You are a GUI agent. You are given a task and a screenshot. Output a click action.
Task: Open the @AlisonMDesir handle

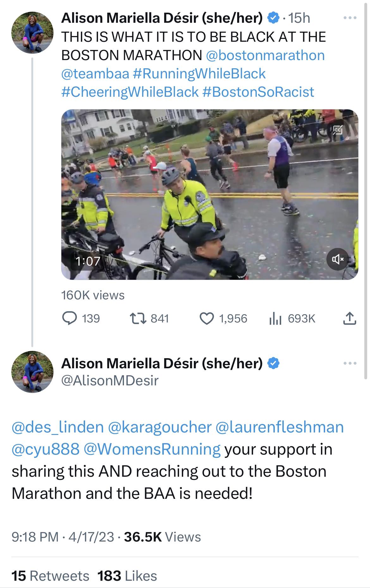click(x=109, y=381)
